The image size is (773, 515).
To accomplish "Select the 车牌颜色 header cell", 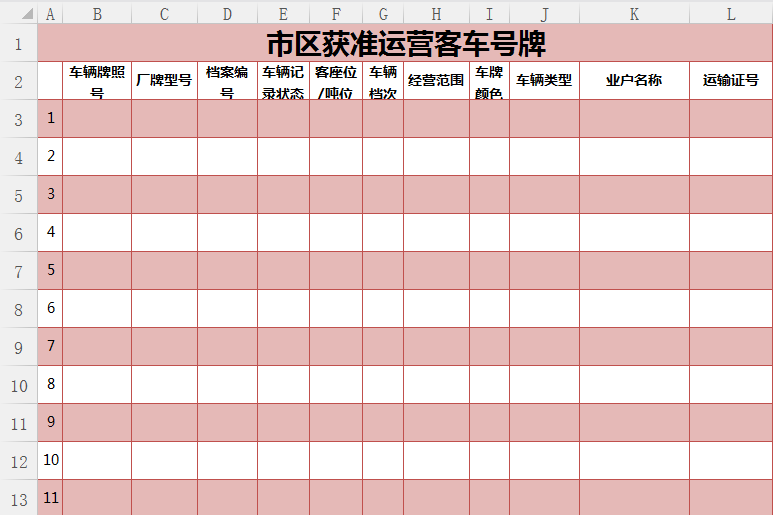I will coord(489,81).
